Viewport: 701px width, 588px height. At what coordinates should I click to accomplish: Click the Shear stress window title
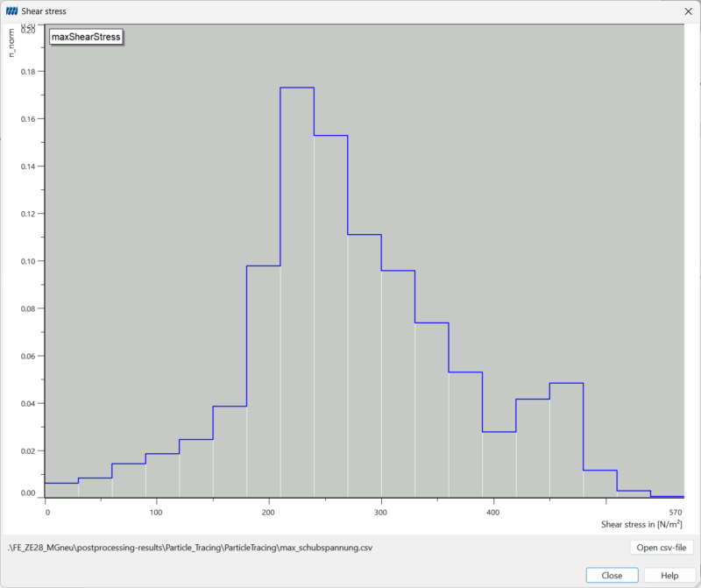click(44, 11)
